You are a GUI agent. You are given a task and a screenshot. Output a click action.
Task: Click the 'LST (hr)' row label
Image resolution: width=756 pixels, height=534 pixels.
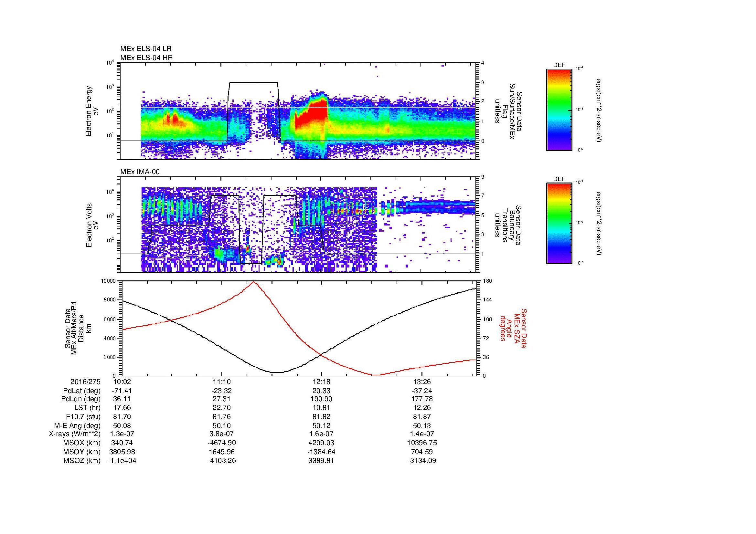(x=87, y=408)
